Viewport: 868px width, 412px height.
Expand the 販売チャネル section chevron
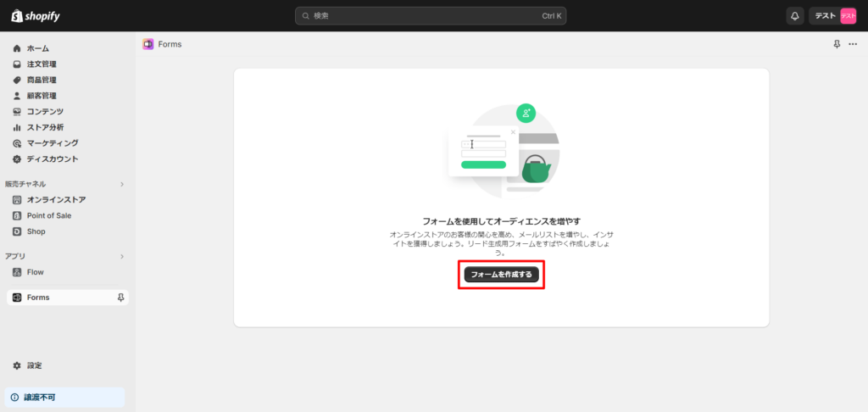[x=121, y=184]
